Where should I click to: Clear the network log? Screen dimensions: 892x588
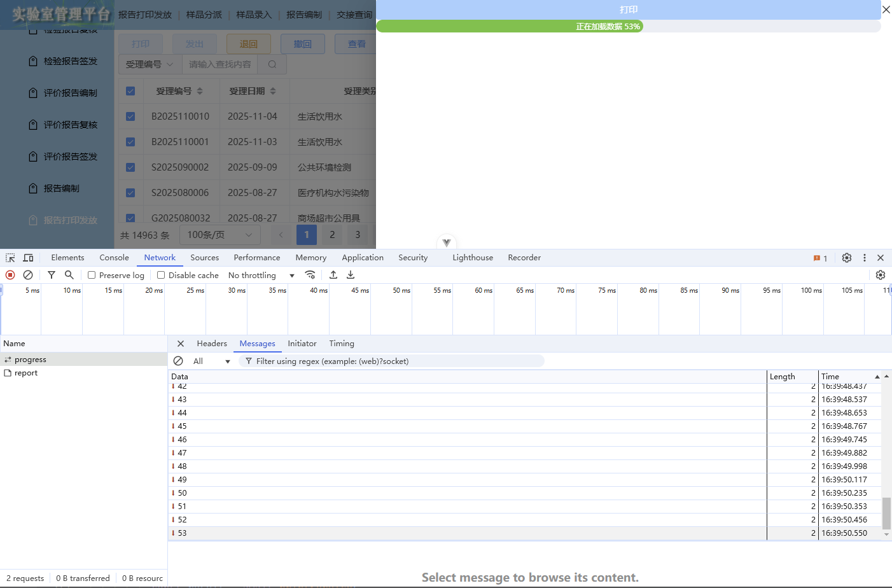pos(27,274)
